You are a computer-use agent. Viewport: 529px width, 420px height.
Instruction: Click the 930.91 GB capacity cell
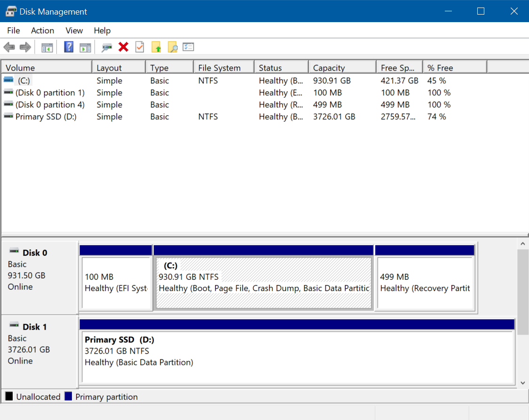pyautogui.click(x=332, y=80)
